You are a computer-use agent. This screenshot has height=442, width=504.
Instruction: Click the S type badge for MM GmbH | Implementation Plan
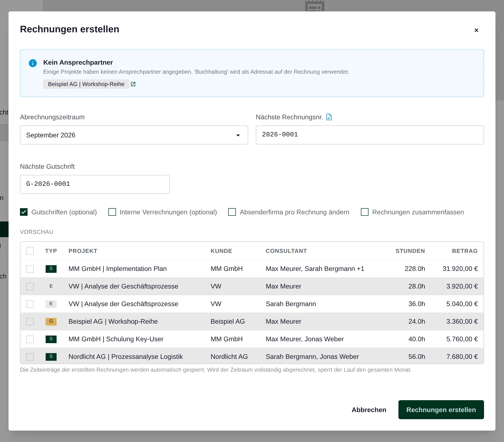(51, 269)
